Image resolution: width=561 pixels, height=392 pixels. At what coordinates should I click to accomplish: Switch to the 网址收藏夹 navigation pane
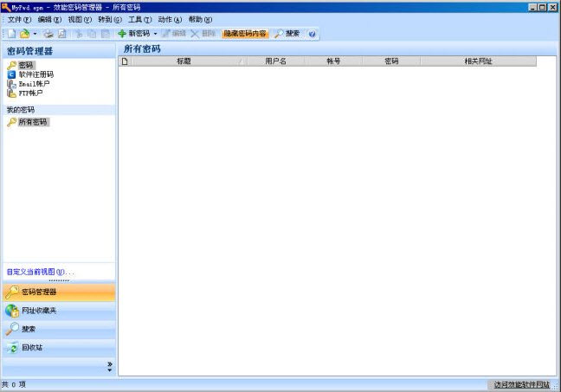click(59, 311)
